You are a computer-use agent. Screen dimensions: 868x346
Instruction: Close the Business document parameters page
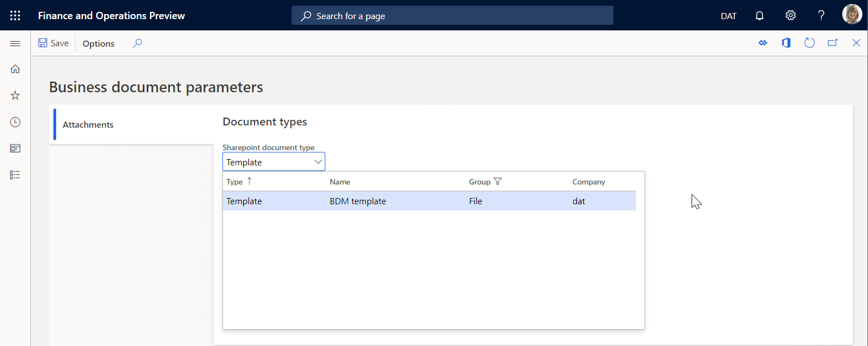point(856,43)
